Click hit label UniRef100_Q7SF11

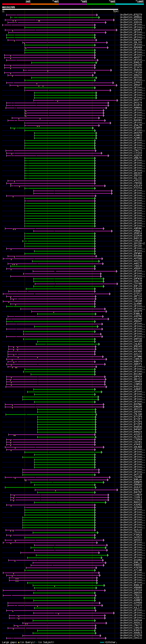[x=131, y=294]
